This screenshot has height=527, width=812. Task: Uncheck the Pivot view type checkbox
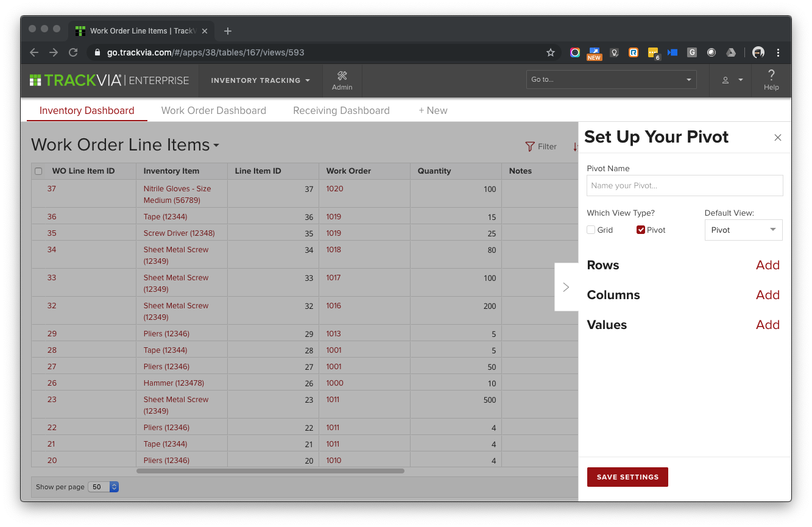(640, 230)
